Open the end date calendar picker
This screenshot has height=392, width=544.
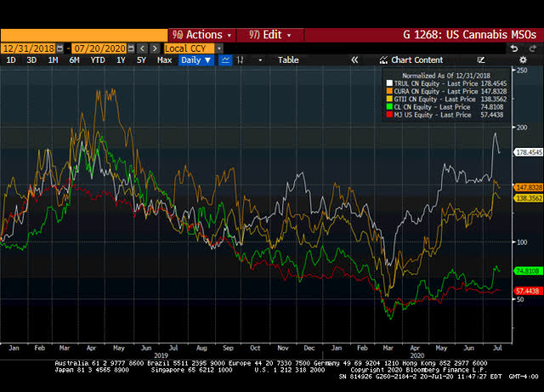130,48
